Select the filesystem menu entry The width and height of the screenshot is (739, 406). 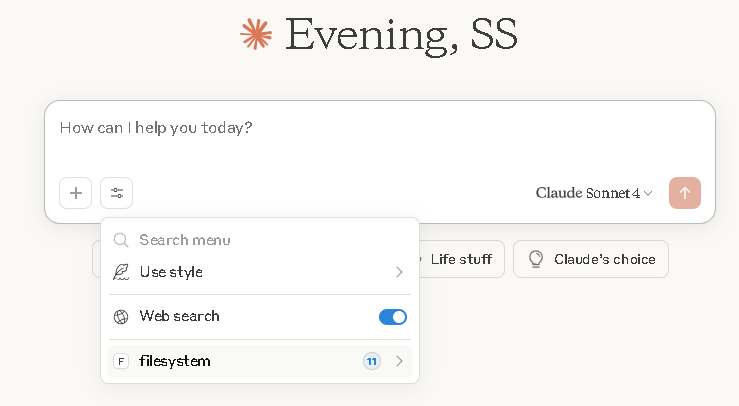175,361
